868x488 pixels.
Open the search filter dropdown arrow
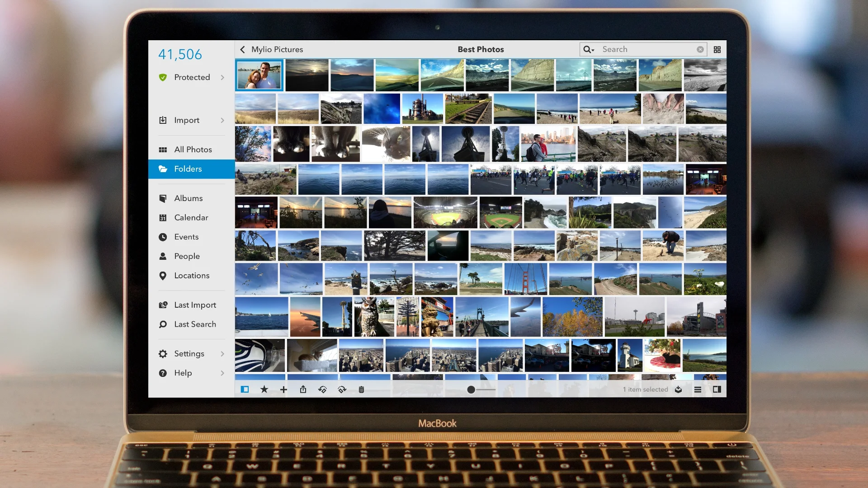[x=593, y=50]
